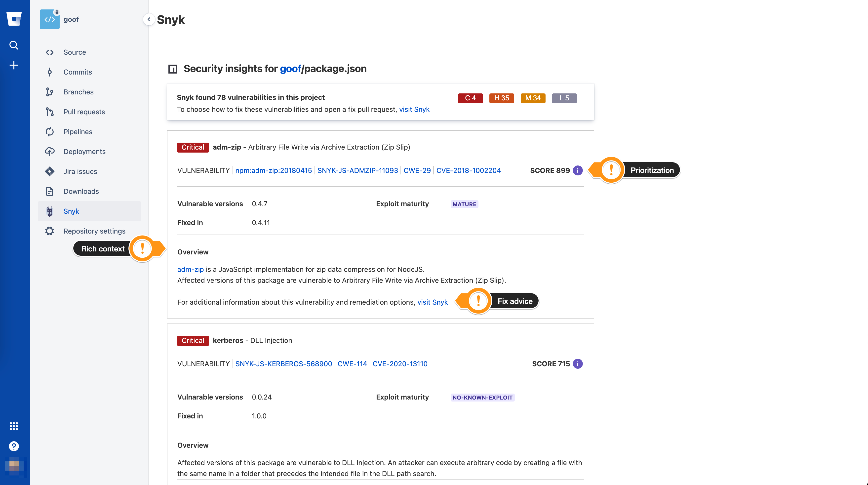Open the CVE-2018-1002204 link

point(468,170)
